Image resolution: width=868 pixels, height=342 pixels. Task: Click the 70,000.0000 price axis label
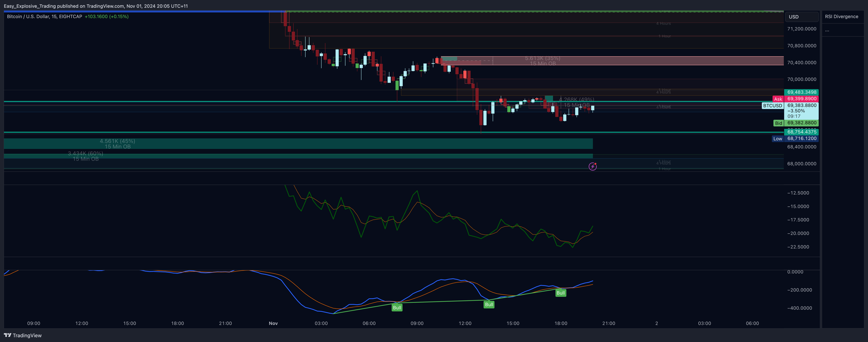(x=802, y=79)
